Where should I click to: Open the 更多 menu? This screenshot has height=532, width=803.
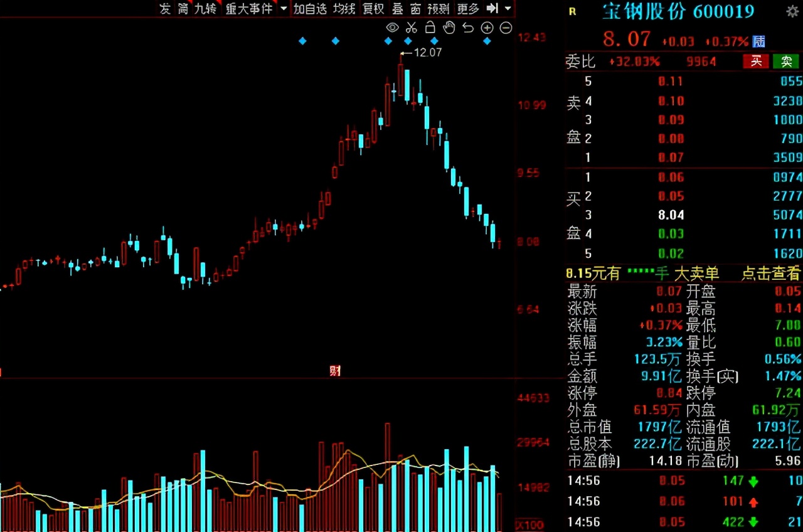(x=468, y=9)
